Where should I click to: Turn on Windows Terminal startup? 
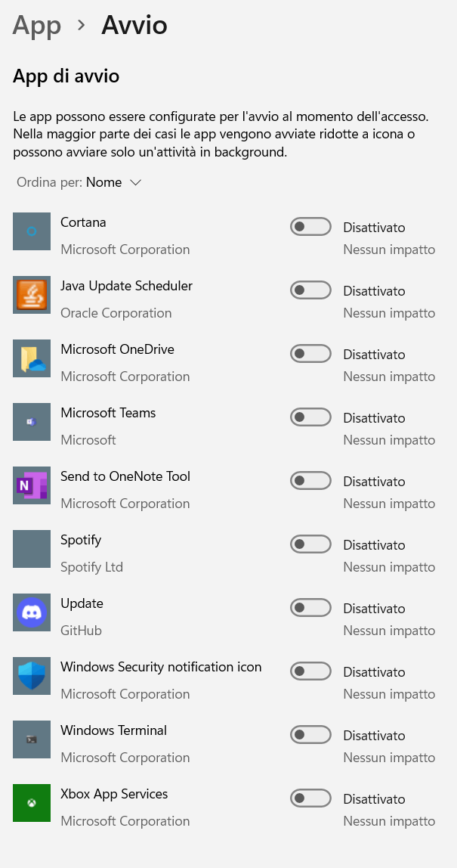(311, 735)
